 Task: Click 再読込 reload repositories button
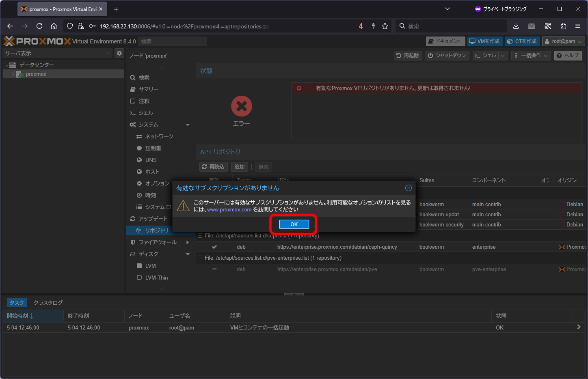point(214,167)
